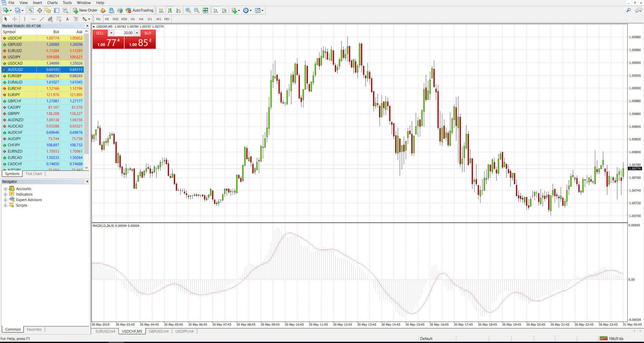Expand the Indicators tree item

[6, 194]
